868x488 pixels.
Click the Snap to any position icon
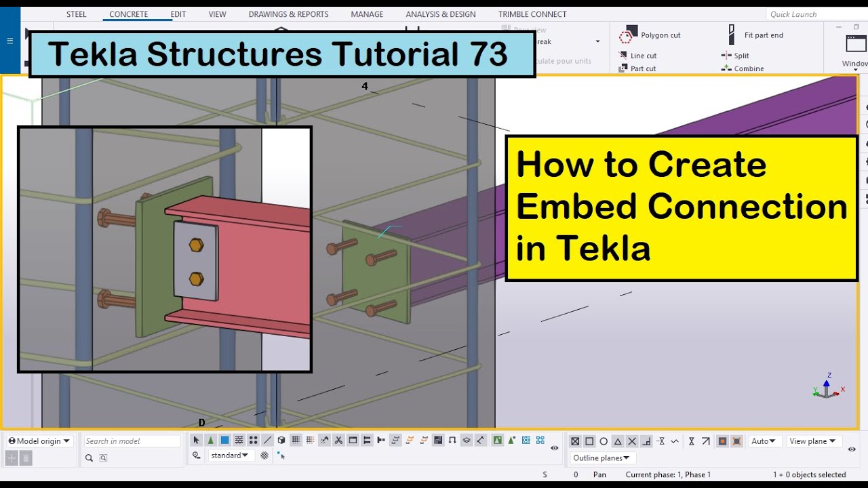pos(675,441)
